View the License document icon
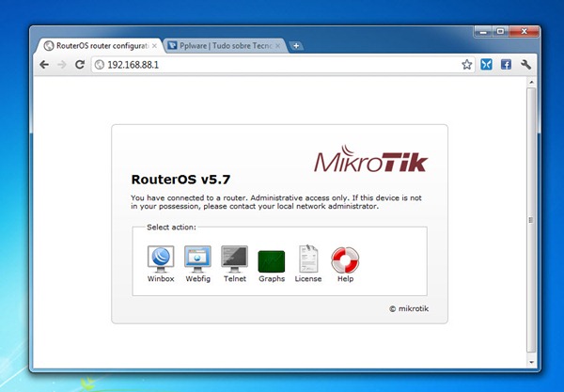This screenshot has width=564, height=392. point(308,259)
